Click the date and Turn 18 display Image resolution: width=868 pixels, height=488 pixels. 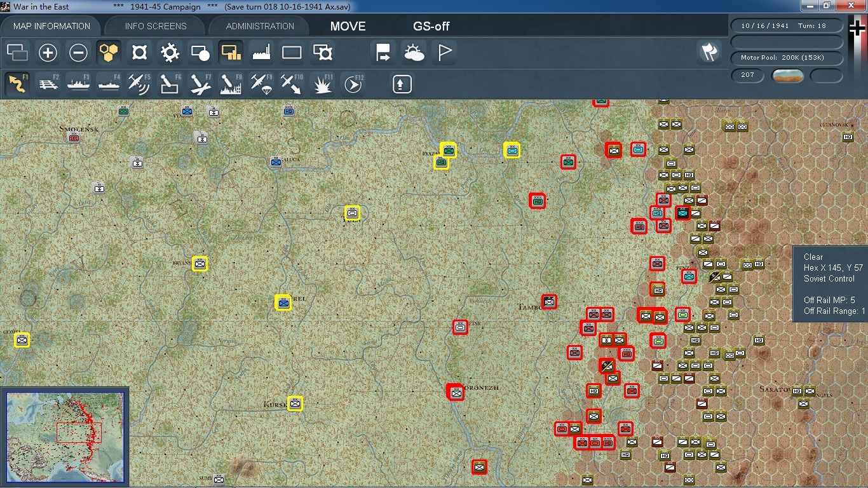coord(787,26)
